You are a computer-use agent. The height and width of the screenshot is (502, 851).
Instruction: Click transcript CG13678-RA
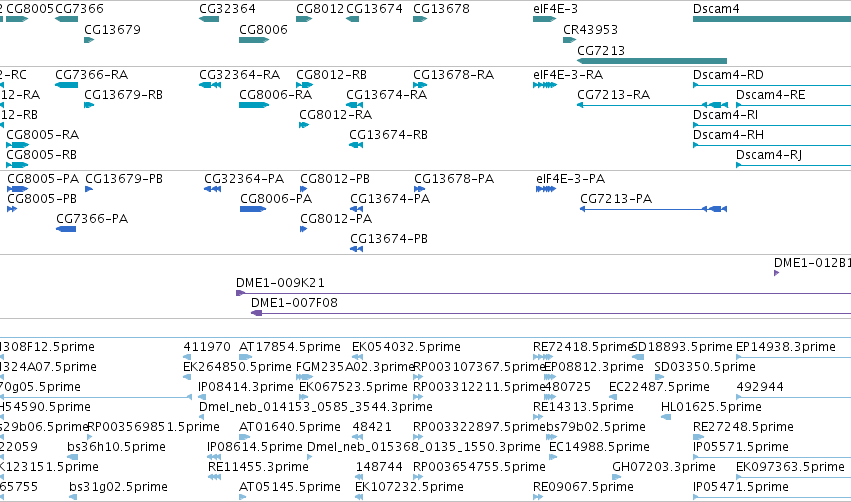point(454,74)
